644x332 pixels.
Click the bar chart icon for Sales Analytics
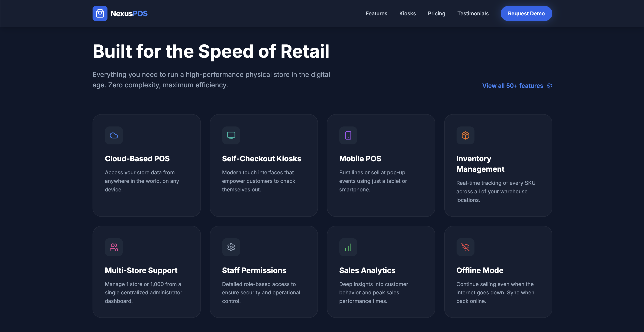tap(348, 247)
